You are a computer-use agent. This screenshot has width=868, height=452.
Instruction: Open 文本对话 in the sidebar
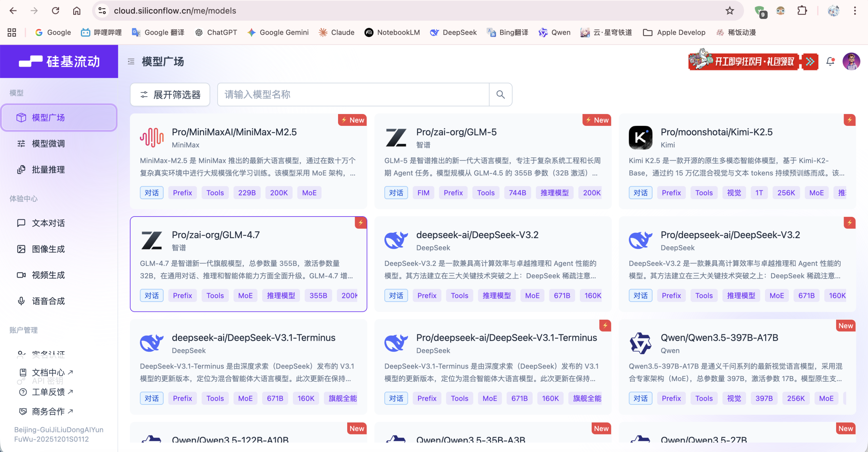pyautogui.click(x=48, y=223)
